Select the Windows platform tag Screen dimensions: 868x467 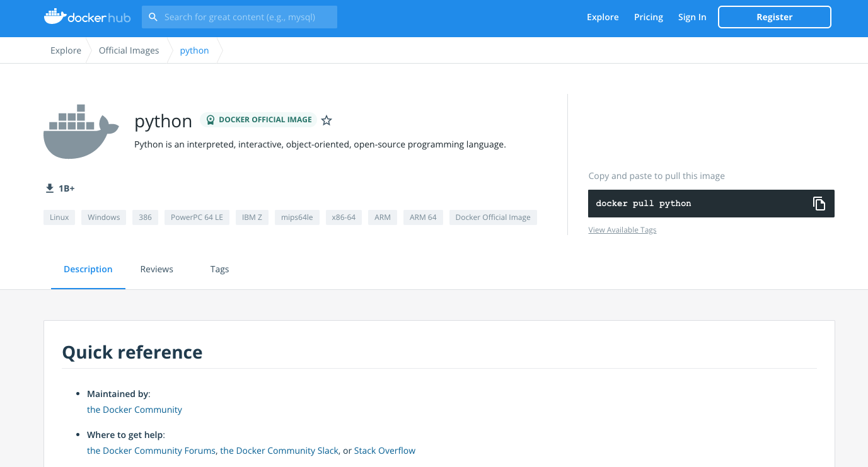point(103,217)
